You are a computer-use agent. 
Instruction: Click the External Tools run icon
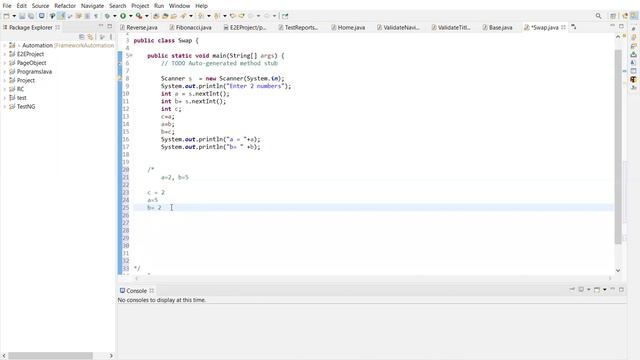point(139,16)
